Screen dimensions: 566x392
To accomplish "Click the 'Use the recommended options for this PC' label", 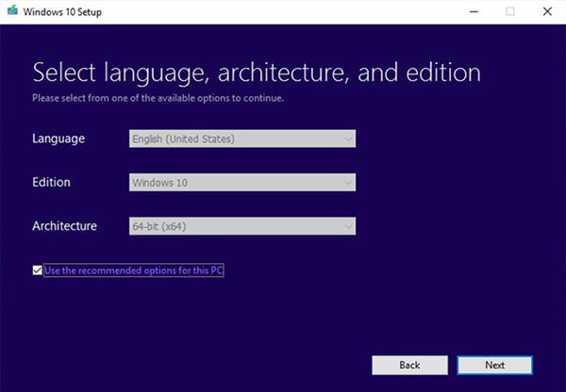I will [x=133, y=270].
